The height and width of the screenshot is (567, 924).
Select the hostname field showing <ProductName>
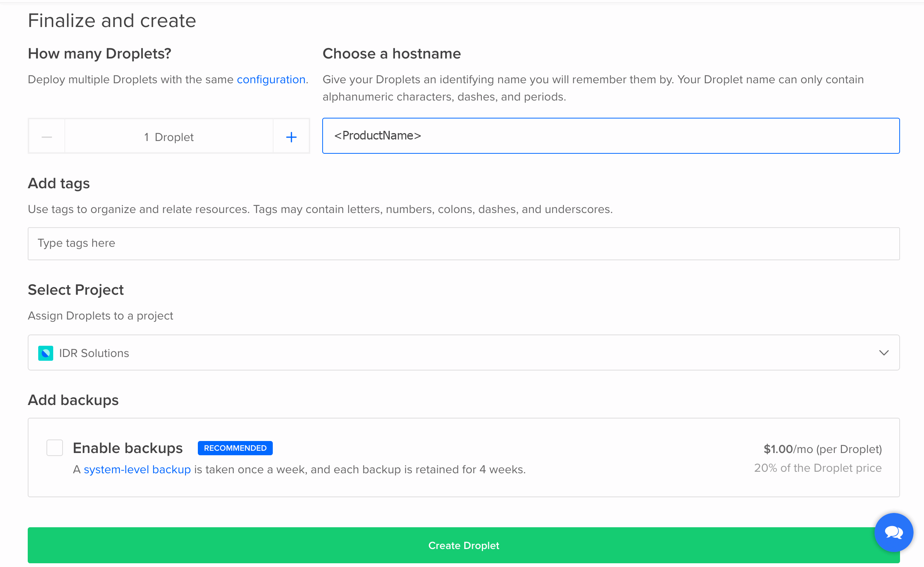pos(610,135)
